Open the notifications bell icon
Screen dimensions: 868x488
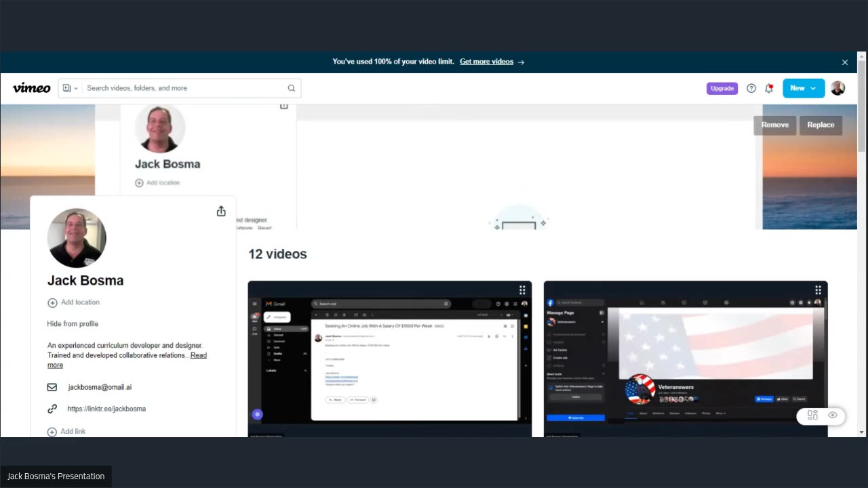pyautogui.click(x=769, y=88)
